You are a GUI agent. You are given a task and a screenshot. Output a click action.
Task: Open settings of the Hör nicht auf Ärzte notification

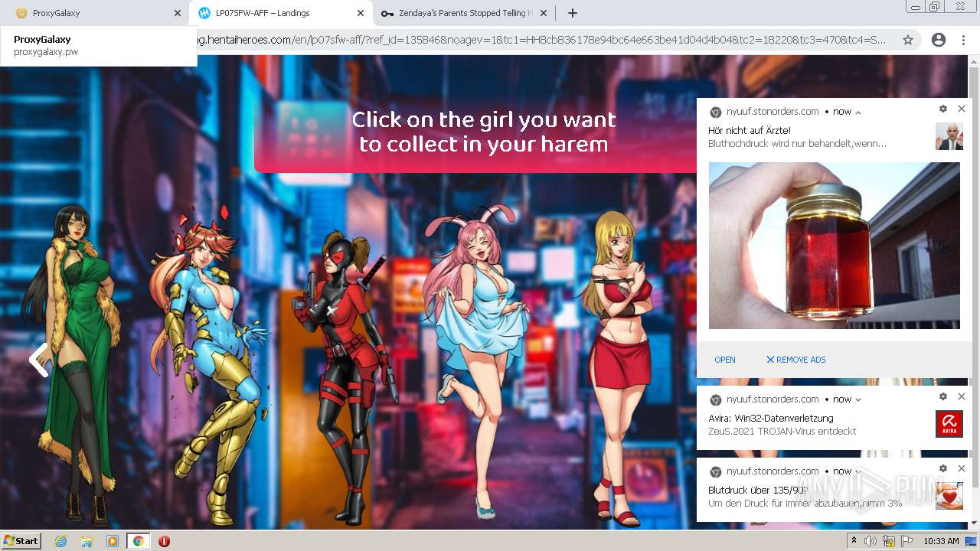[943, 109]
